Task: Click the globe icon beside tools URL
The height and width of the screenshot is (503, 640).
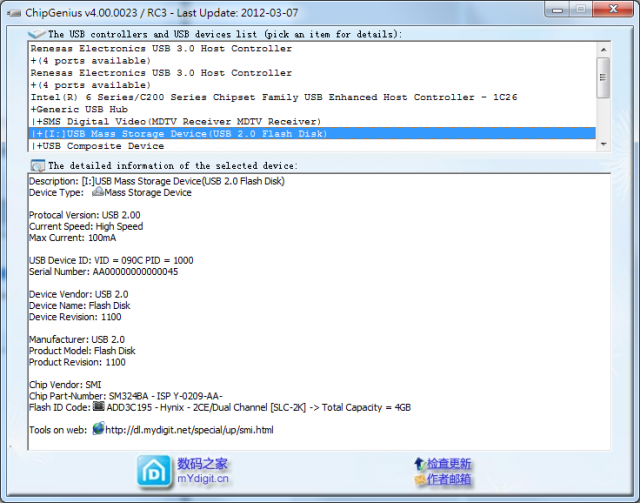Action: [98, 429]
